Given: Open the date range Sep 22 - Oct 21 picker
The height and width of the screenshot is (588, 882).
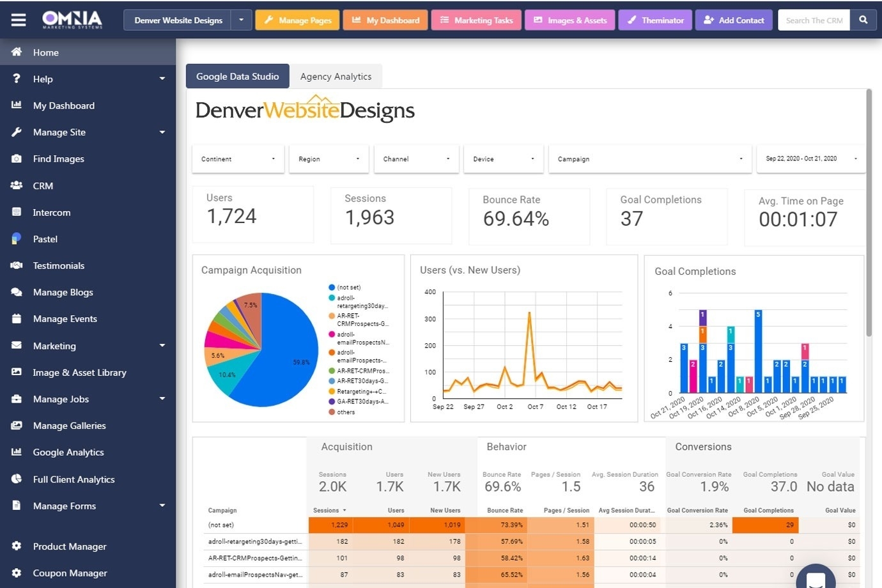Looking at the screenshot, I should (x=811, y=159).
